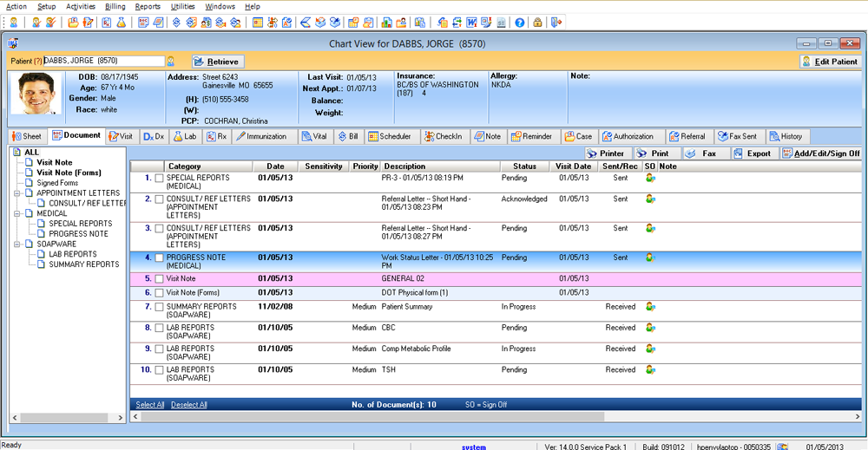Click sign-off icon on CBC lab row
This screenshot has height=450, width=868.
[650, 327]
